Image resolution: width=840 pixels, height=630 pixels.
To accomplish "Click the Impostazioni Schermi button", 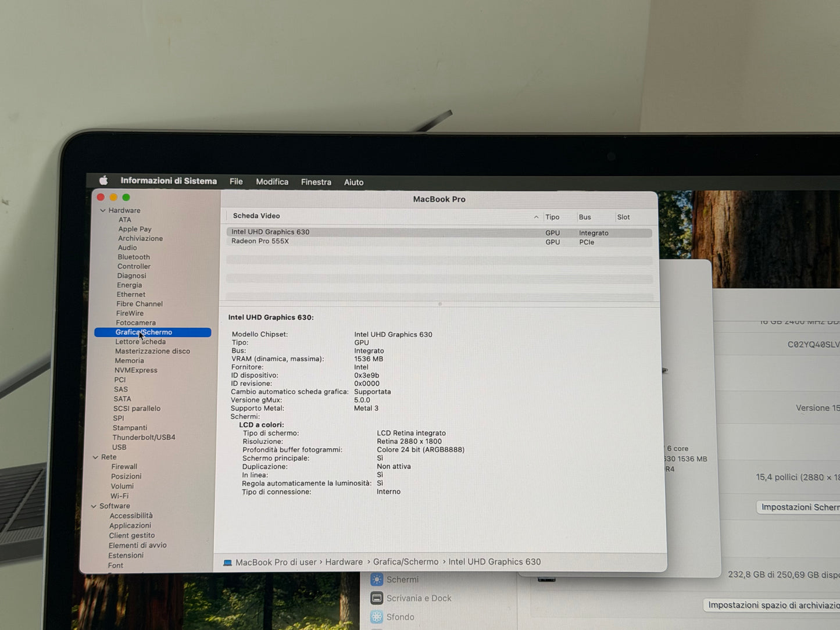I will point(799,507).
